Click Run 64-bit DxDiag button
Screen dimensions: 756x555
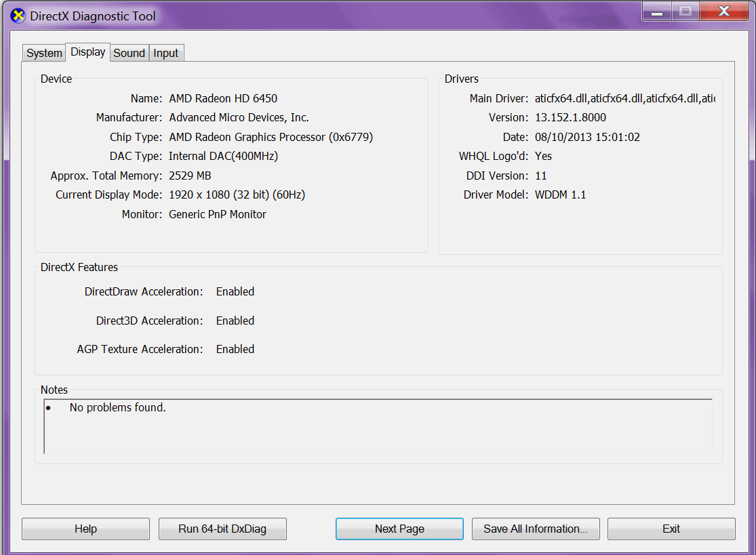[x=222, y=529]
